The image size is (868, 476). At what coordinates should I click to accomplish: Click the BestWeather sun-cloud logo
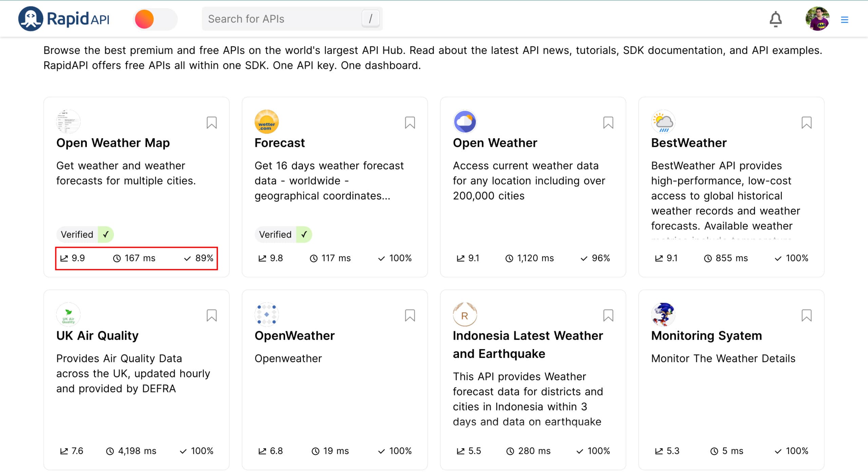point(663,122)
